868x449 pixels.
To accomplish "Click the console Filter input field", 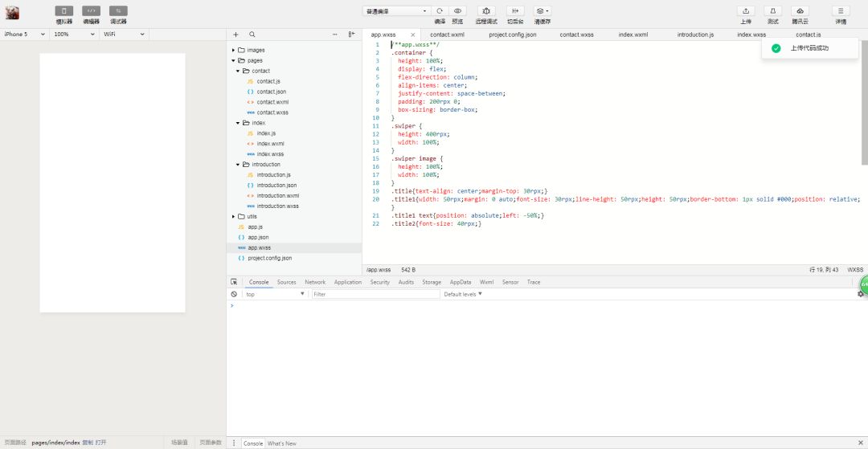I will 376,294.
